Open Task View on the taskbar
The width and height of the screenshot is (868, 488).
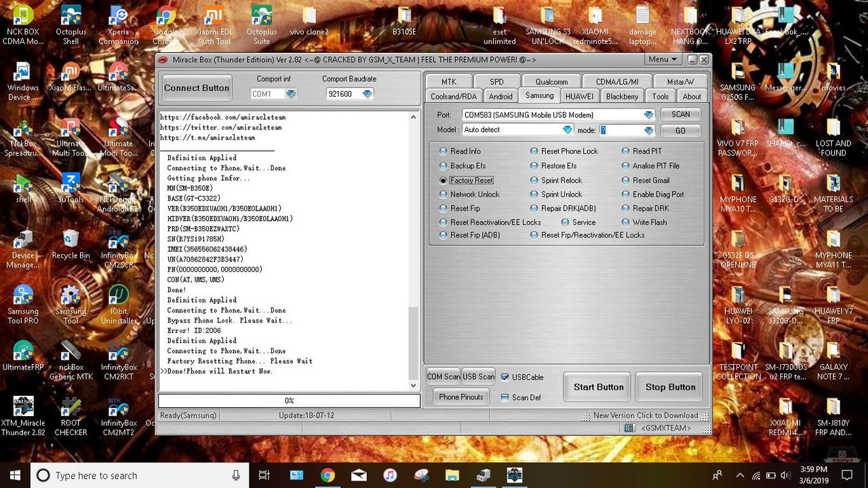(x=264, y=475)
